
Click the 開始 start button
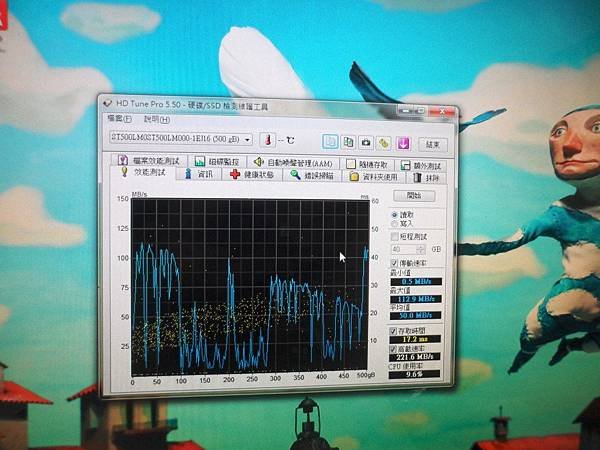click(x=414, y=196)
